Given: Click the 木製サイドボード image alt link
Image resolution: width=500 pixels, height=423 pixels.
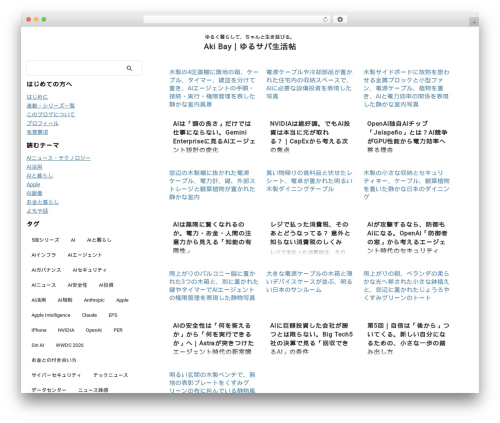Looking at the screenshot, I should 406,88.
